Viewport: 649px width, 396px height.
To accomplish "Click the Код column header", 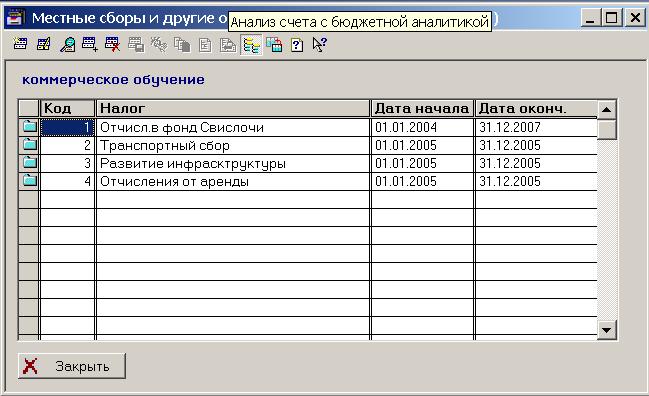I will tap(67, 108).
